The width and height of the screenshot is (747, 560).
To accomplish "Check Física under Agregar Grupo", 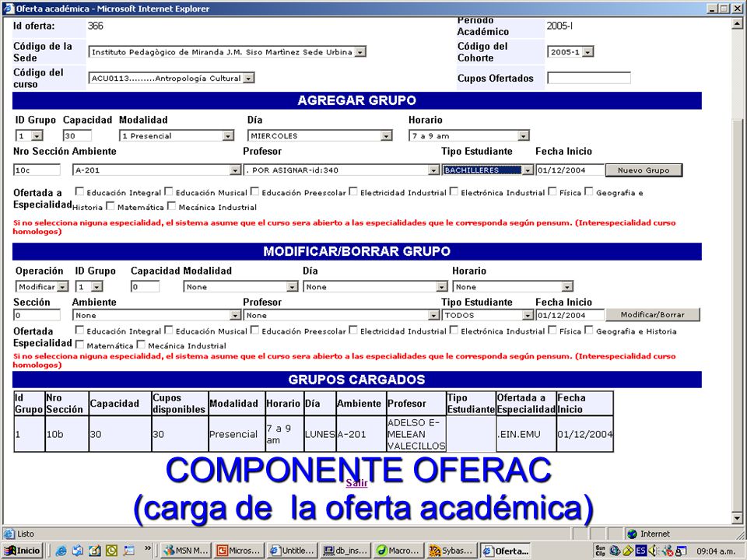I will coord(552,191).
